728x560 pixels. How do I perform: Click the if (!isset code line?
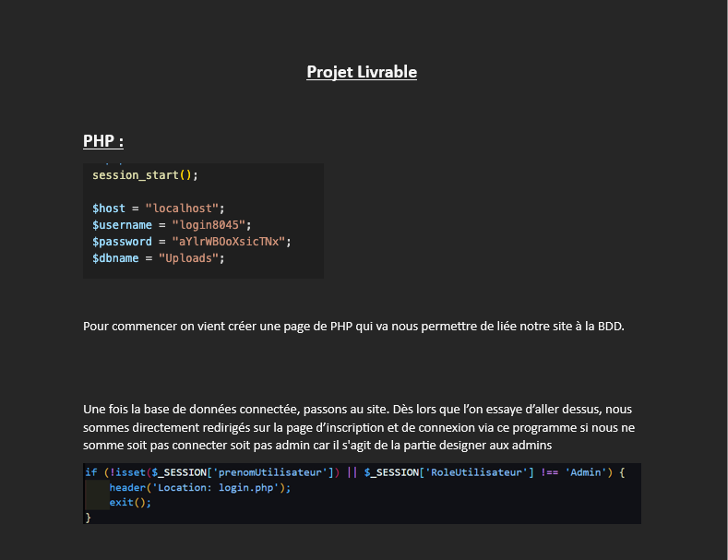click(355, 472)
